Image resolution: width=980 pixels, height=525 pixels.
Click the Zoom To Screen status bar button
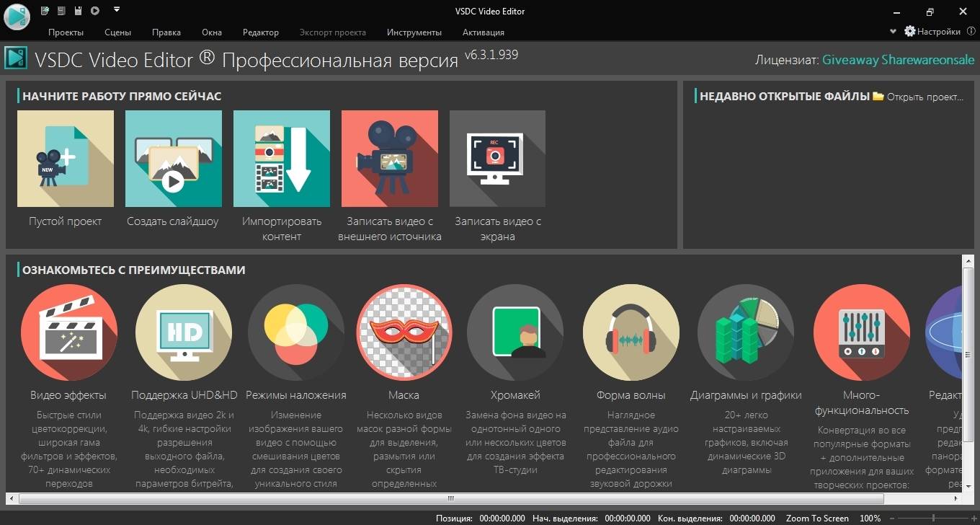click(817, 519)
